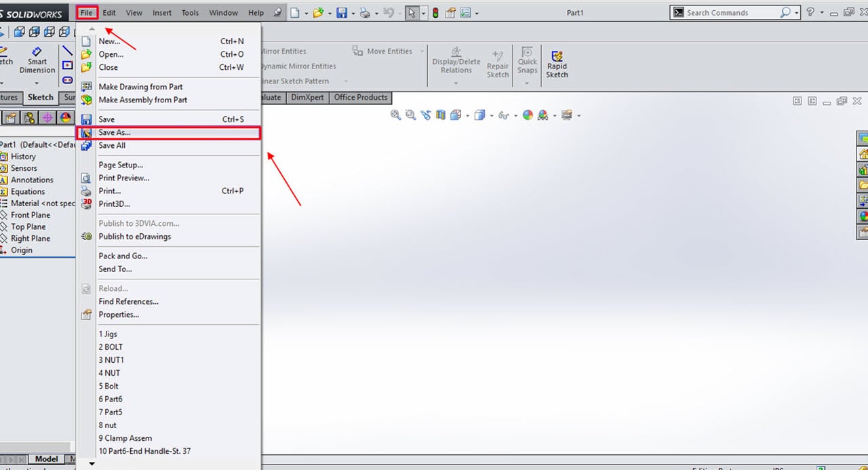Open the PropertyManager tab icon
The height and width of the screenshot is (470, 868).
[12, 117]
